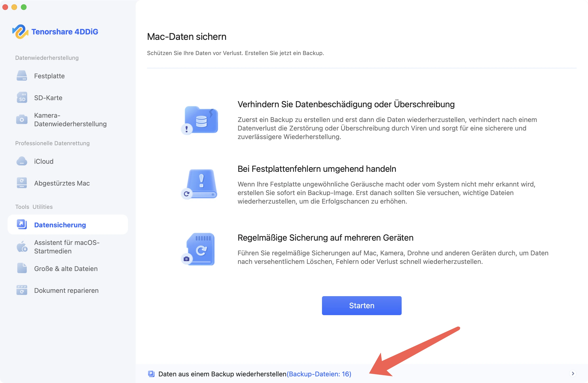
Task: Click the Tenorshare 4DDiG logo icon
Action: (20, 32)
